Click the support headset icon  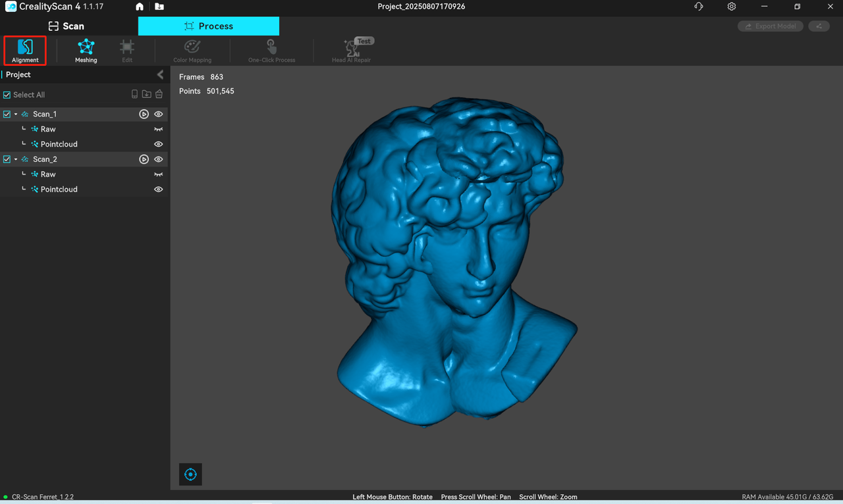[699, 7]
